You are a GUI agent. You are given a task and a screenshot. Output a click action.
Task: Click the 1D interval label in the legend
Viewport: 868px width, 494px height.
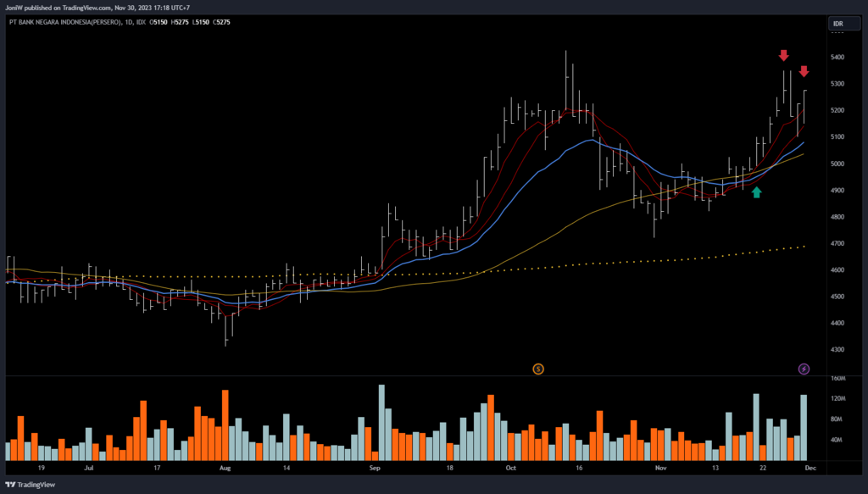(x=129, y=22)
